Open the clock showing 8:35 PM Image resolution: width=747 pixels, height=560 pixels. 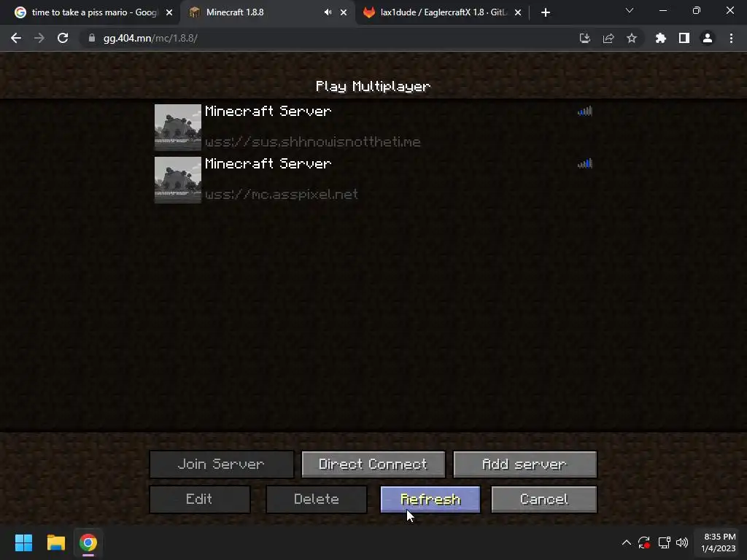(x=719, y=542)
